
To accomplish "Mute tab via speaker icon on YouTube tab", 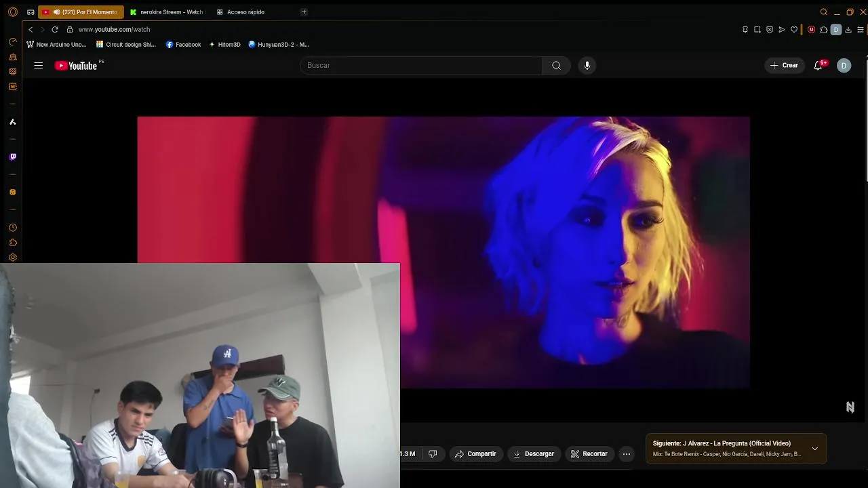I will click(56, 12).
